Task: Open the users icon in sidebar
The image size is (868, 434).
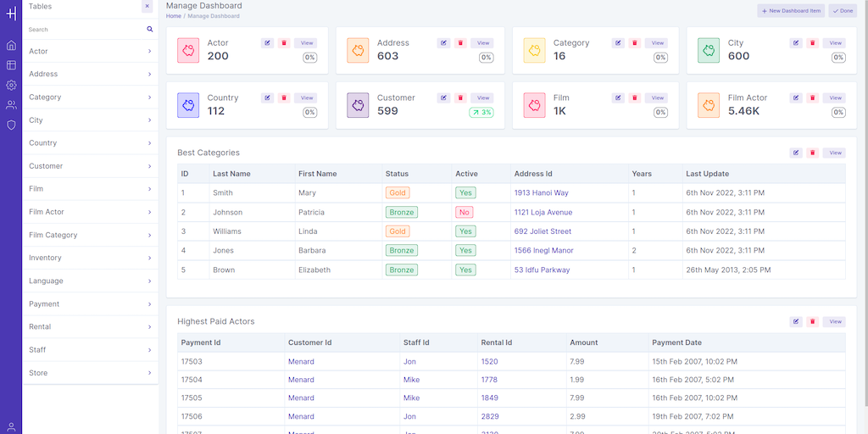Action: point(11,105)
